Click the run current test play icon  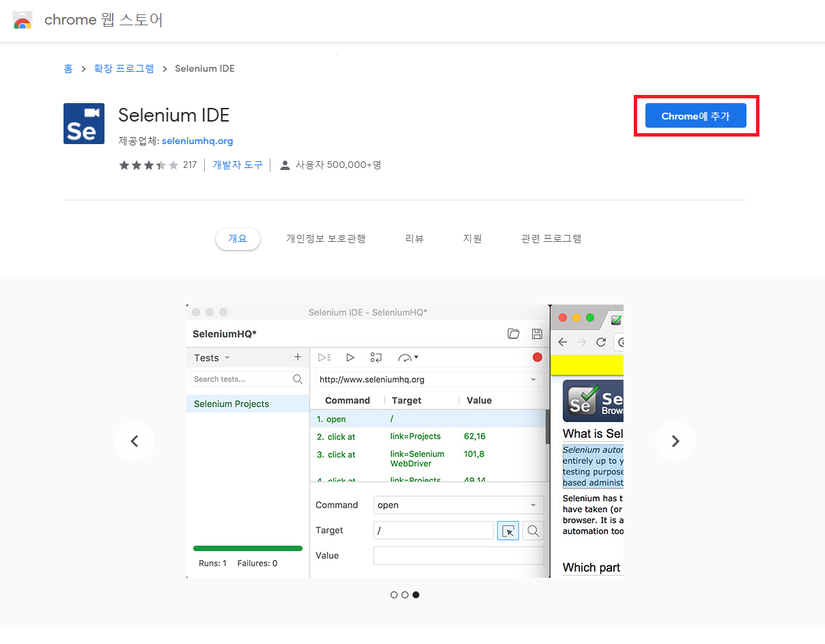350,357
